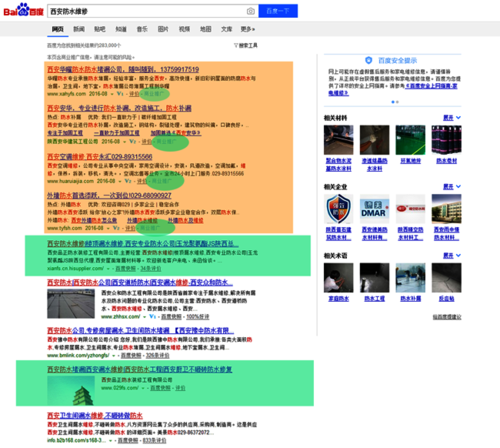Open the red-brush thumbnail in 相关材料
The width and height of the screenshot is (500, 448).
374,140
